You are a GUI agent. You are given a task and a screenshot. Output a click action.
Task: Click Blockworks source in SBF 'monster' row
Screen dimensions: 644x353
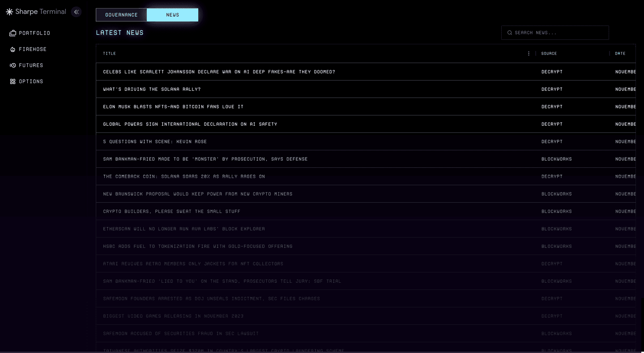[556, 159]
